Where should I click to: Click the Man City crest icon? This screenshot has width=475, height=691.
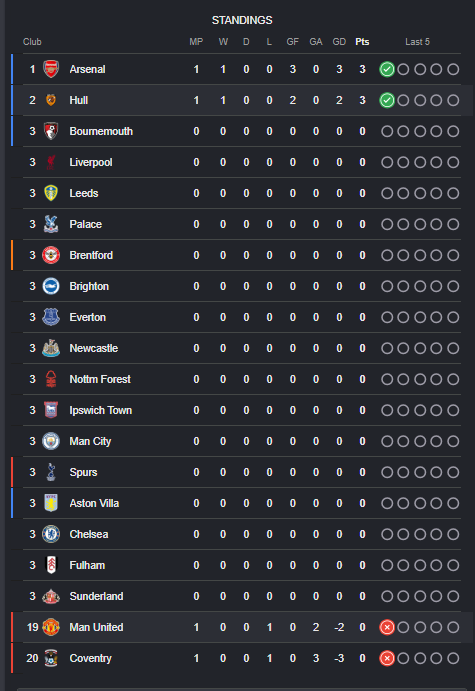click(51, 441)
